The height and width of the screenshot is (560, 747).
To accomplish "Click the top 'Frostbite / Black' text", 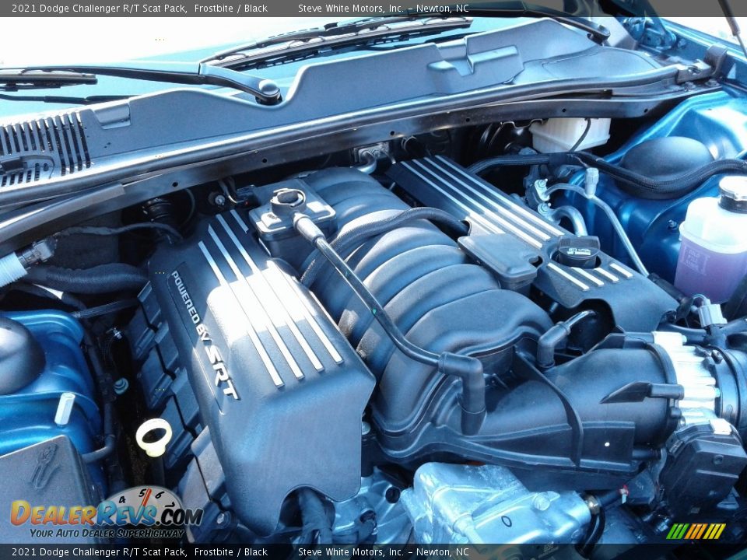I will point(230,8).
